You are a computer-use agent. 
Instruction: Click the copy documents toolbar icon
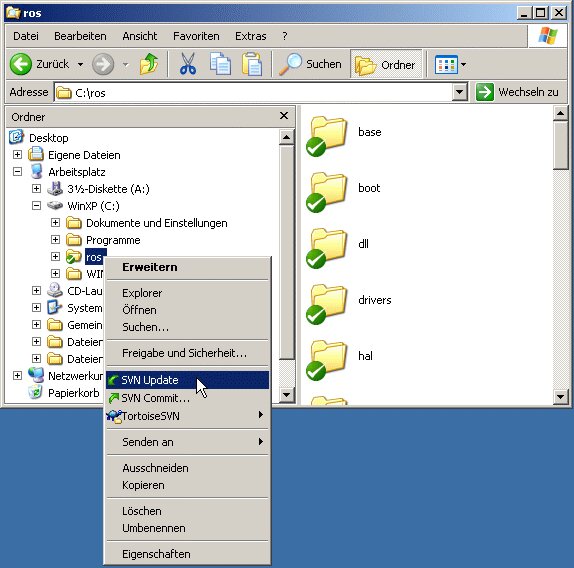click(x=220, y=64)
